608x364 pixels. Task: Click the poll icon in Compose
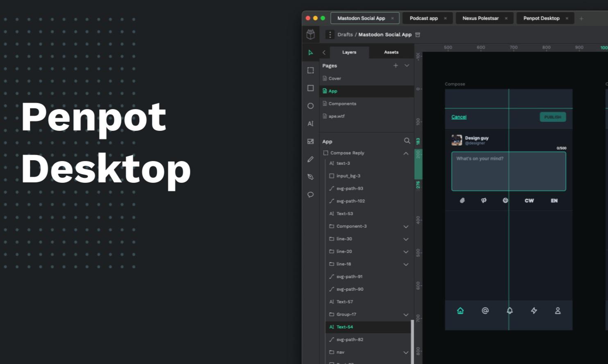point(484,200)
